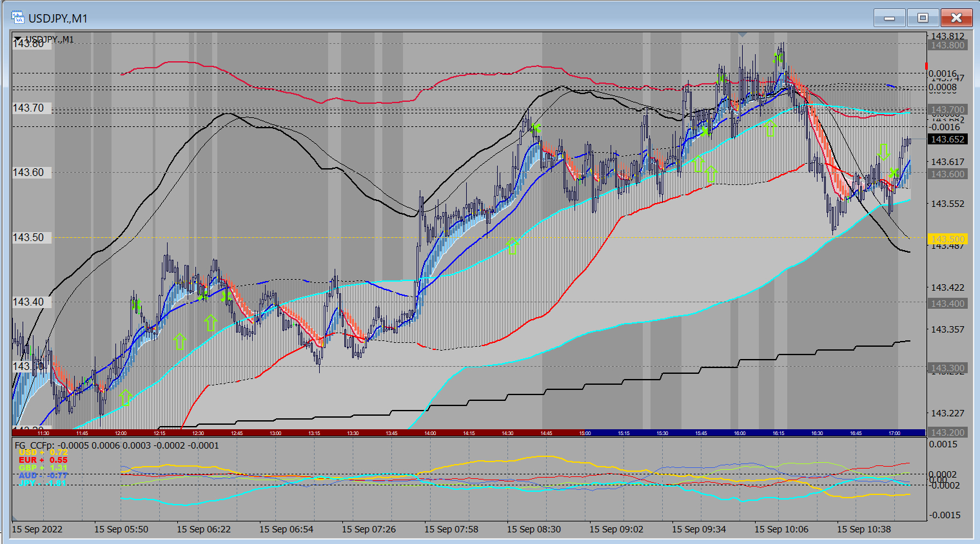Click the yellow 143.500 price level tag
The image size is (980, 544).
(947, 239)
